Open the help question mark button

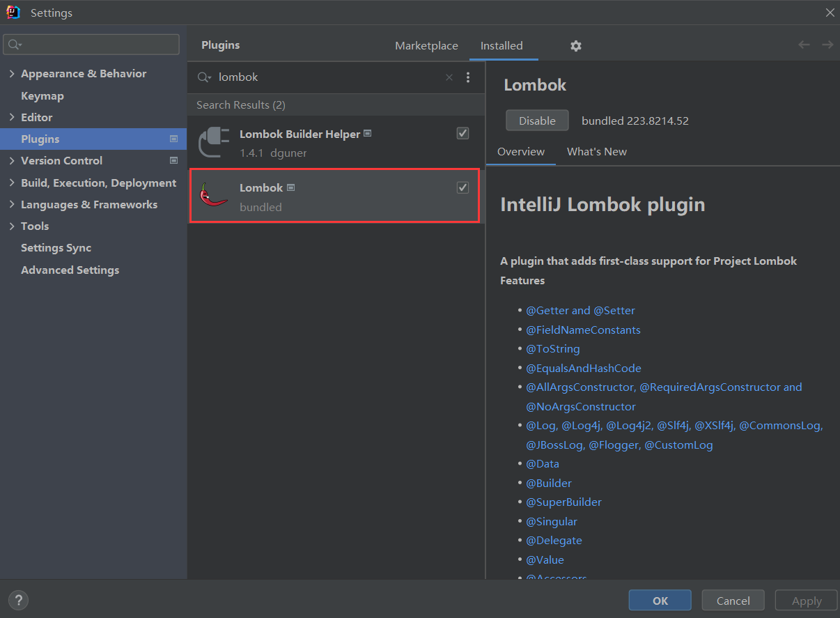pyautogui.click(x=18, y=601)
